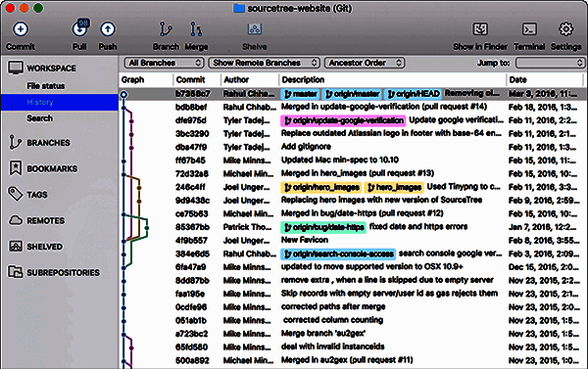Click the Description column header

303,79
